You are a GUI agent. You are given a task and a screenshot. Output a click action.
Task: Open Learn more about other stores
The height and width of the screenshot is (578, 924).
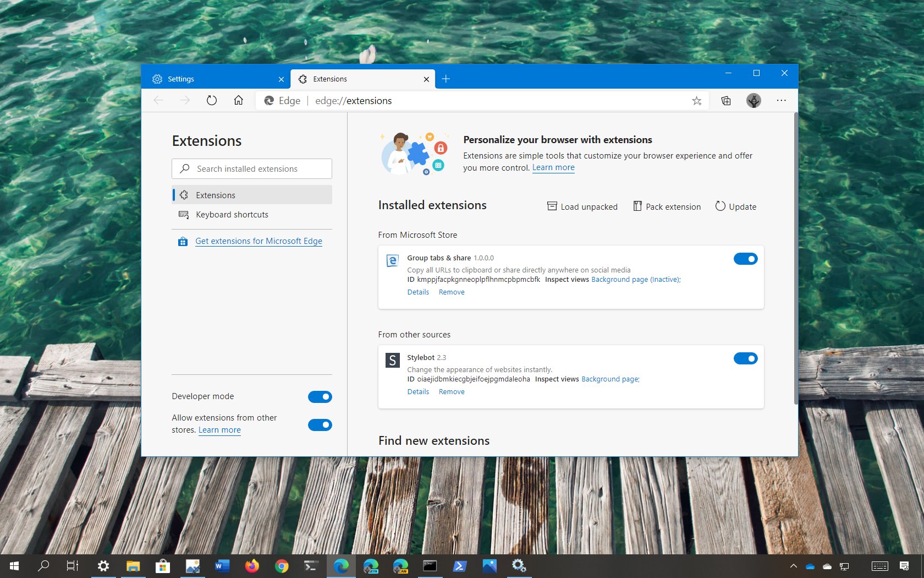pyautogui.click(x=219, y=430)
